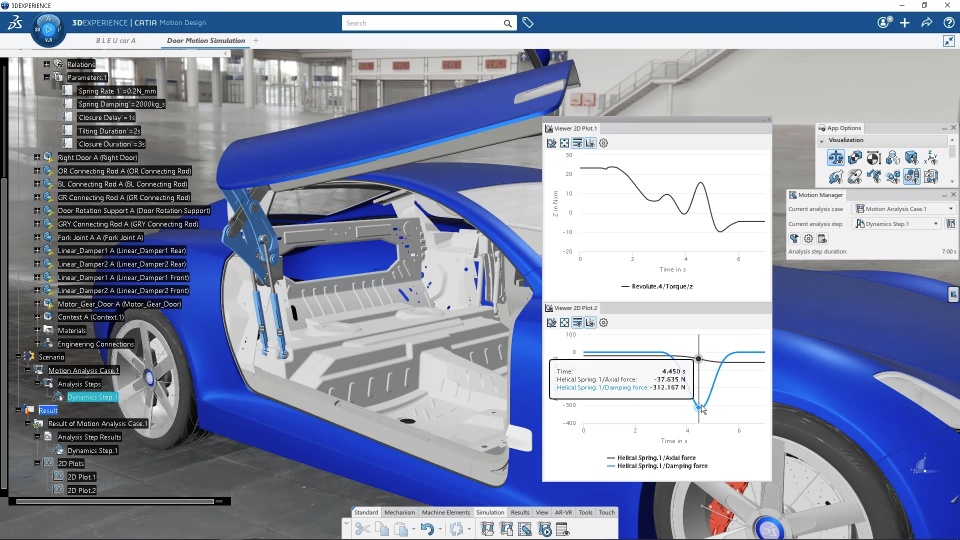Select the Standard toolbar tab
This screenshot has width=960, height=540.
point(366,512)
